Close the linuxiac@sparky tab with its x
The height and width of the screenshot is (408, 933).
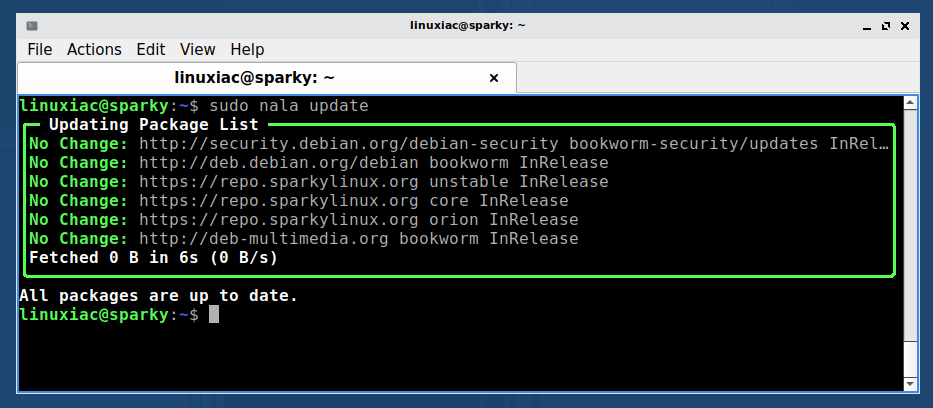[493, 78]
